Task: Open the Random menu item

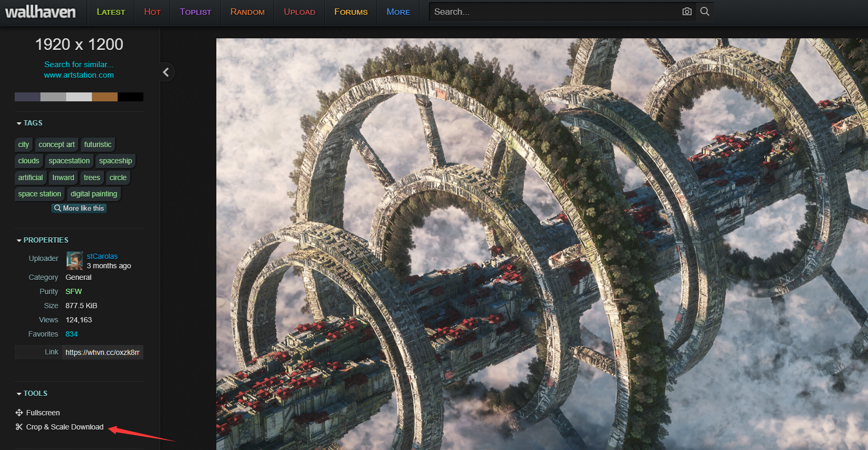Action: pyautogui.click(x=247, y=12)
